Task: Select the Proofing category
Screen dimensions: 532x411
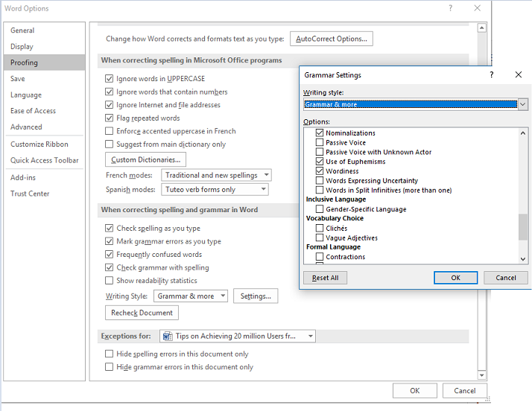Action: [x=45, y=63]
